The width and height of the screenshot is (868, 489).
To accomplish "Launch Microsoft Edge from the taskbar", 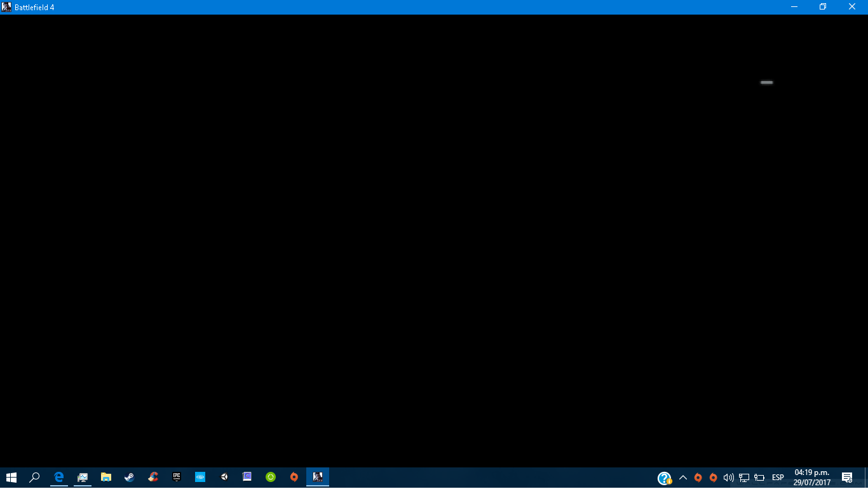I will click(59, 478).
